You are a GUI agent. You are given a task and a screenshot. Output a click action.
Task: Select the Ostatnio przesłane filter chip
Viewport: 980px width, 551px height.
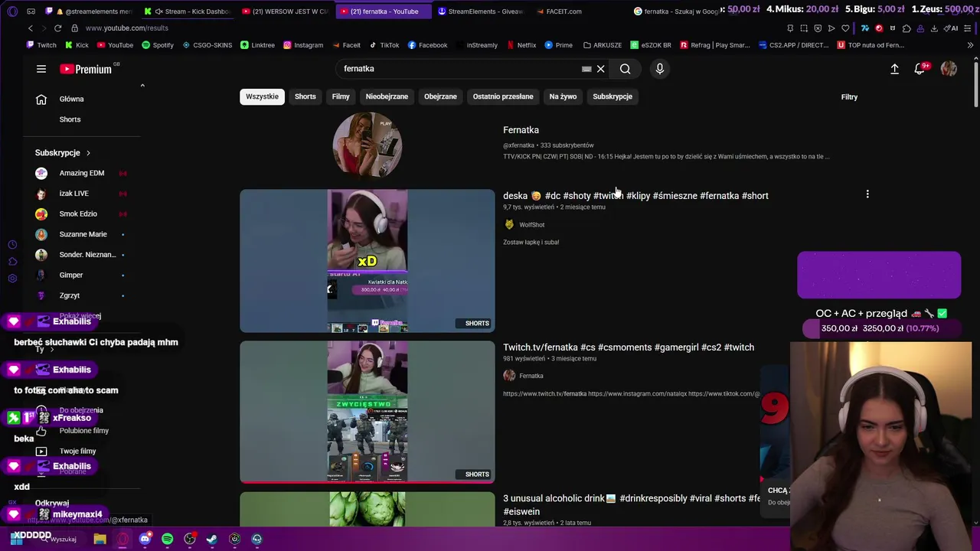(503, 96)
